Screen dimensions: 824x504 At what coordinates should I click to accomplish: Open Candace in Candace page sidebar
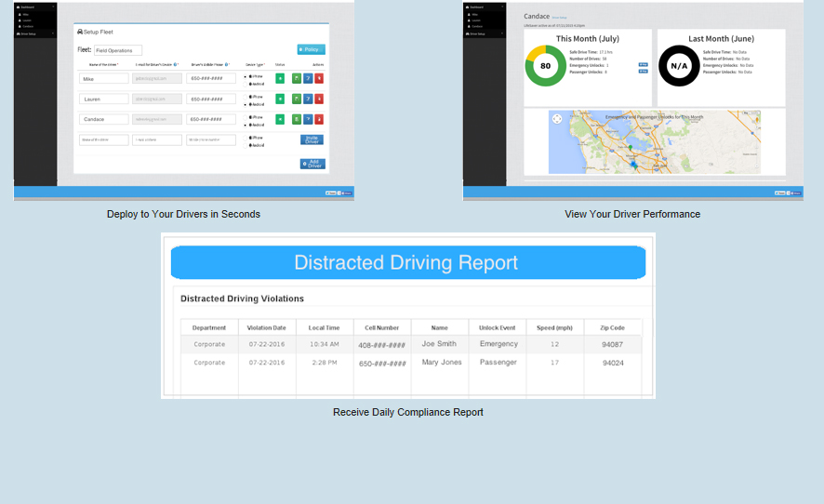pyautogui.click(x=475, y=26)
